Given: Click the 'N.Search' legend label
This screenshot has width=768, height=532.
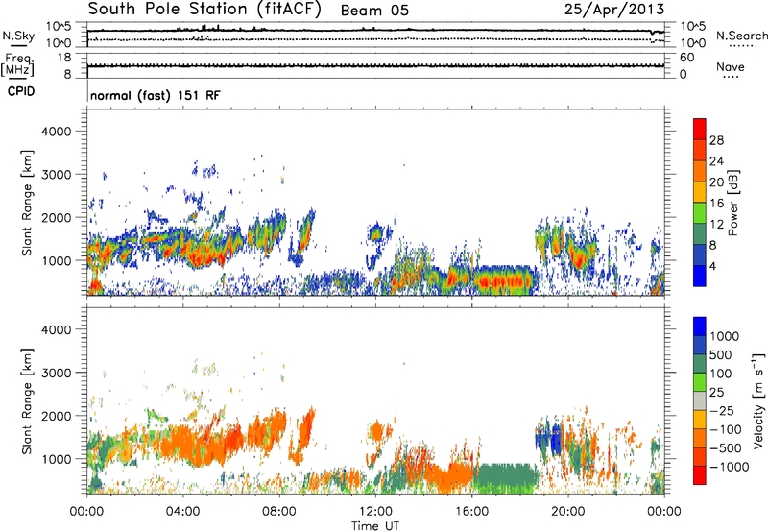Looking at the screenshot, I should (x=741, y=36).
